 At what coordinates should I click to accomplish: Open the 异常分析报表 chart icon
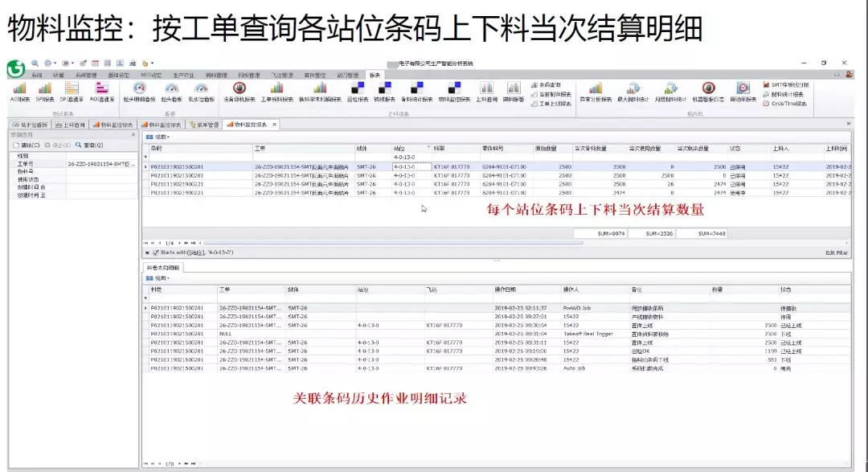click(595, 91)
